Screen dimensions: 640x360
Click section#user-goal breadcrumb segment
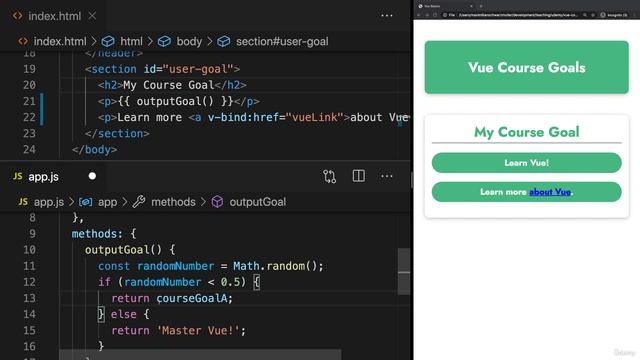click(282, 41)
